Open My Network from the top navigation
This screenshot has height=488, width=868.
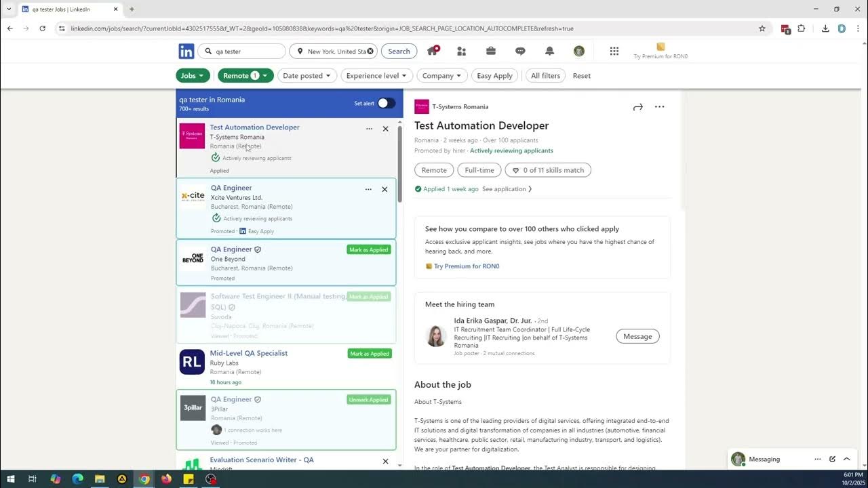(462, 51)
